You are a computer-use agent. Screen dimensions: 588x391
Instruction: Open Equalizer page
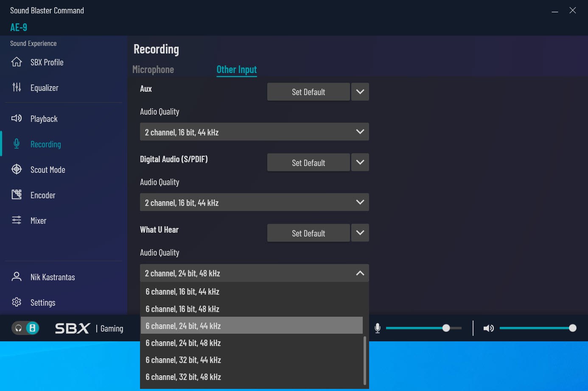[x=45, y=88]
